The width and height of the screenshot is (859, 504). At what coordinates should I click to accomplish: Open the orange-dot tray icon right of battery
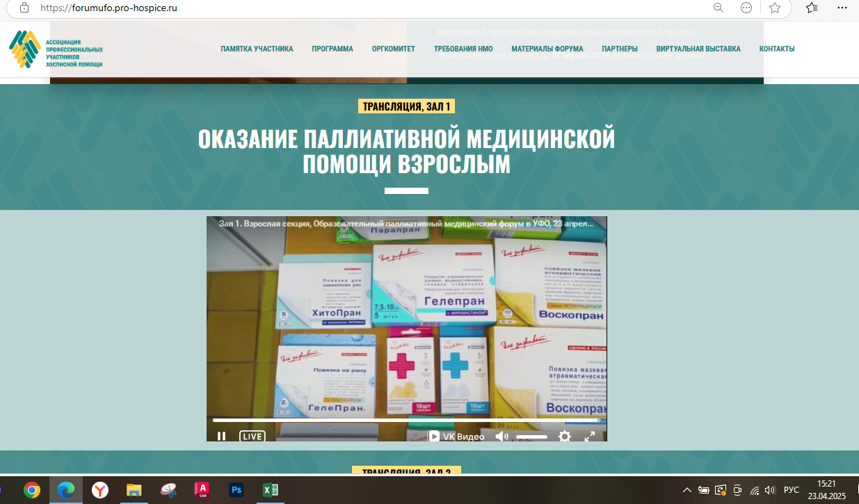[x=721, y=490]
